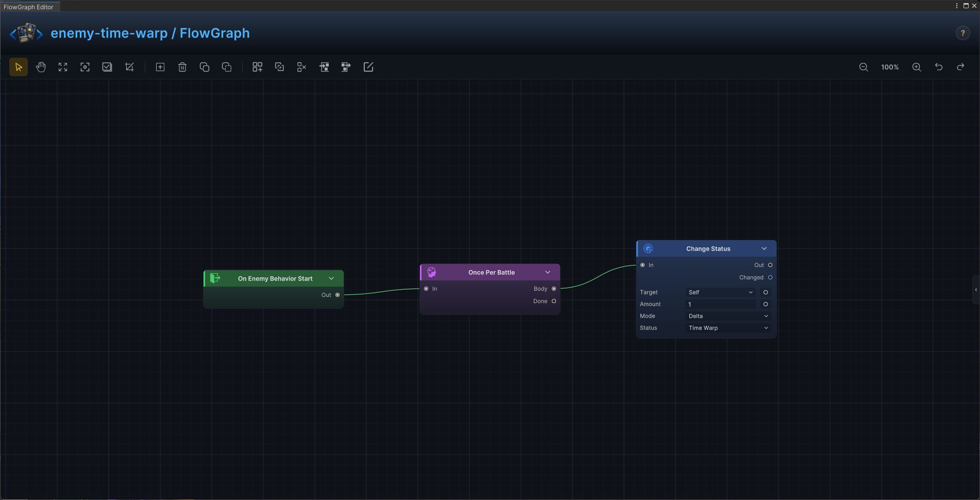980x500 pixels.
Task: Click the Body port of Once Per Battle
Action: tap(554, 289)
